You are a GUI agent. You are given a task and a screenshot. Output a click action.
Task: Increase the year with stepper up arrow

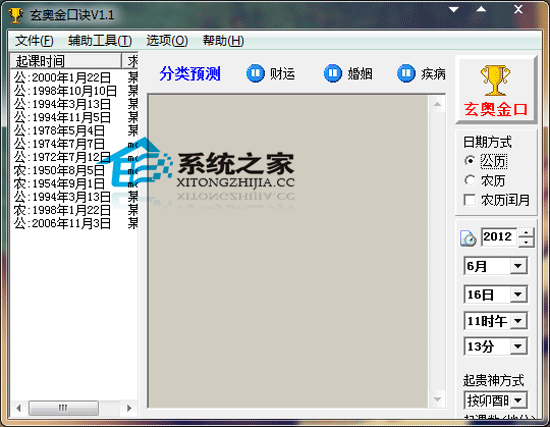(526, 233)
